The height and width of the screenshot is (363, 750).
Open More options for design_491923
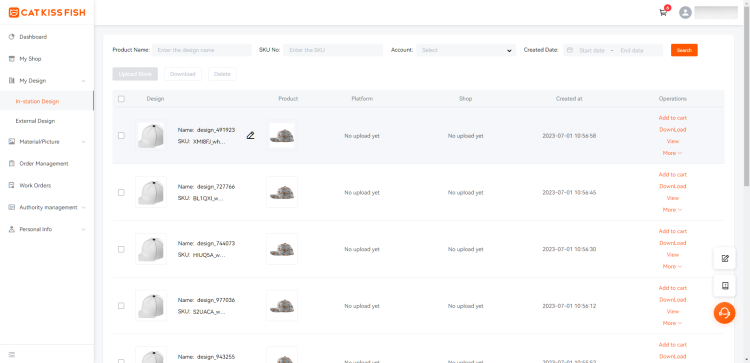click(x=672, y=153)
